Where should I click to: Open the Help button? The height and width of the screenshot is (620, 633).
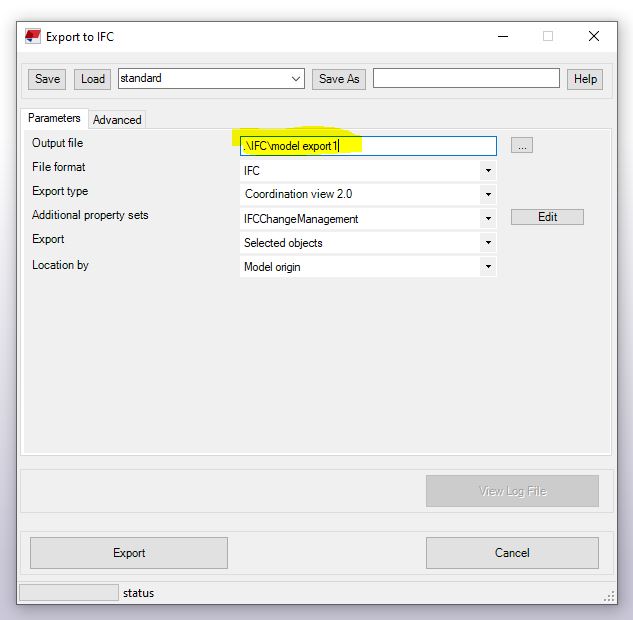(x=585, y=79)
